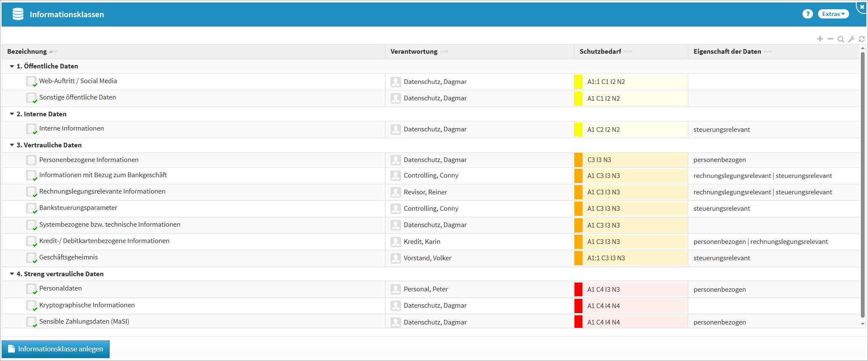Click the plus icon in table toolbar
This screenshot has width=868, height=361.
pos(820,39)
